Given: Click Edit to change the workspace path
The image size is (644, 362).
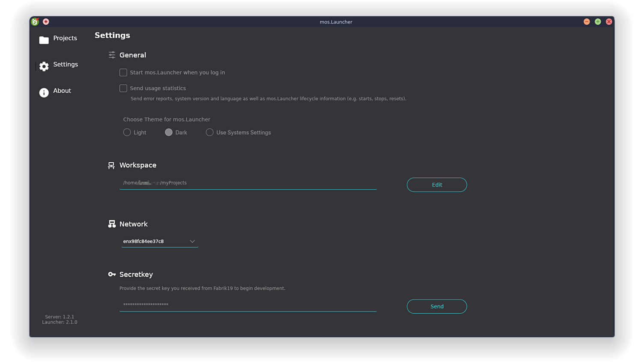Looking at the screenshot, I should pos(436,184).
